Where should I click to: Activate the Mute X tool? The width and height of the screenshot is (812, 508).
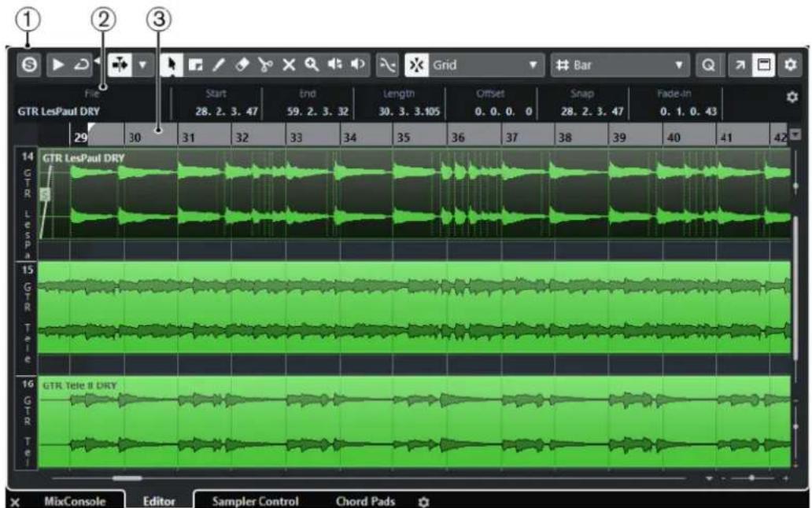(x=289, y=65)
